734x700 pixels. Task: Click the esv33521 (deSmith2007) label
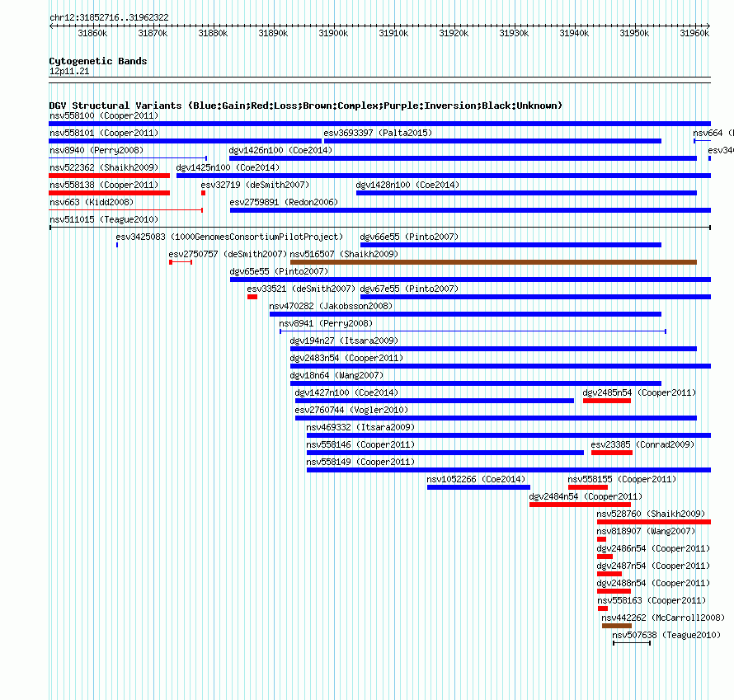click(302, 289)
